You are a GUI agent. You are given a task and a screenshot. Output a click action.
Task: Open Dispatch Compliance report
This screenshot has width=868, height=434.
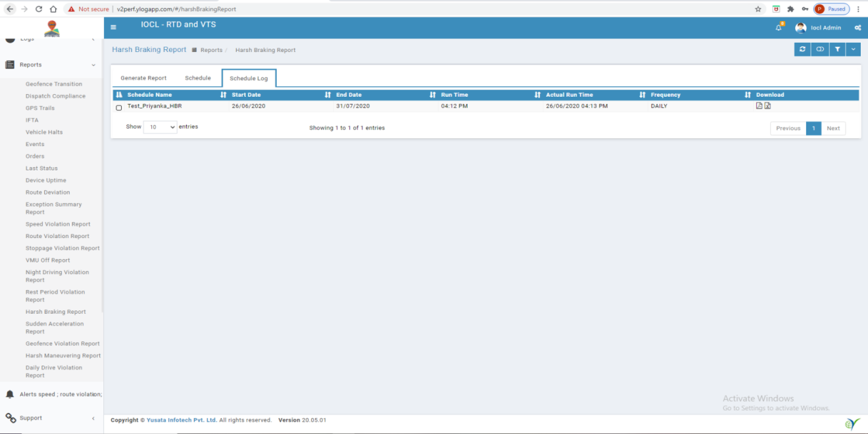click(x=55, y=96)
